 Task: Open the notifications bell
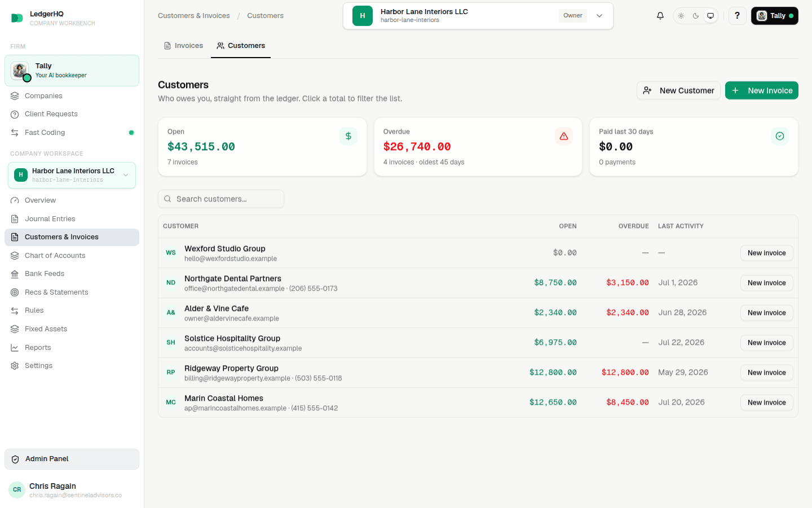(660, 16)
